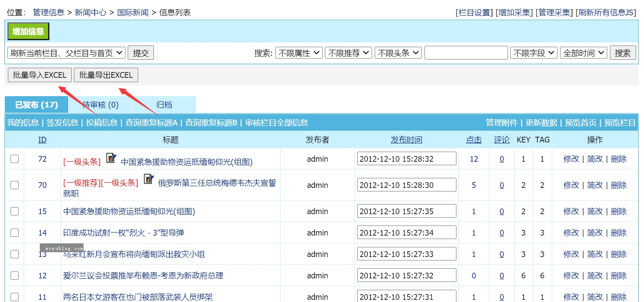Screen dimensions: 644x302
Task: Click ID number 15
Action: coord(42,211)
